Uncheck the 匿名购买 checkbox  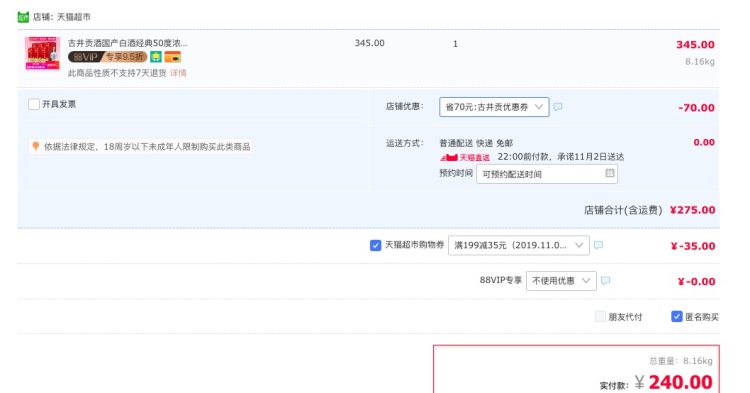(x=677, y=317)
